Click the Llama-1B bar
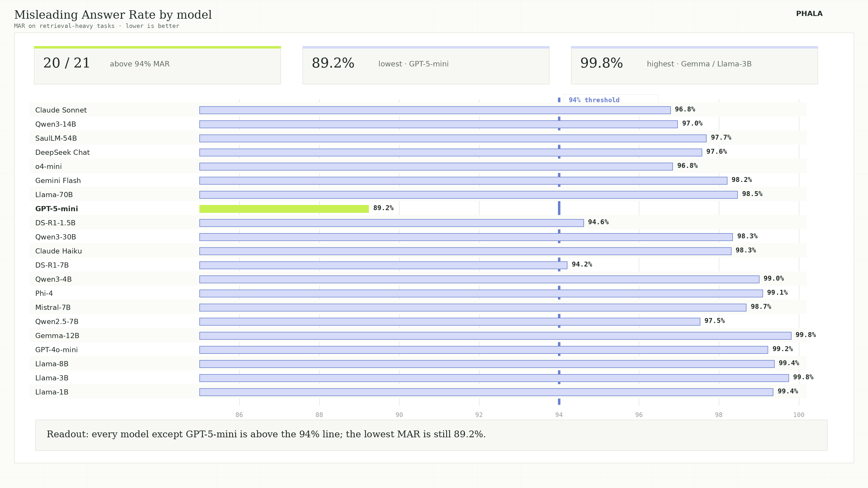868x488 pixels. [486, 392]
